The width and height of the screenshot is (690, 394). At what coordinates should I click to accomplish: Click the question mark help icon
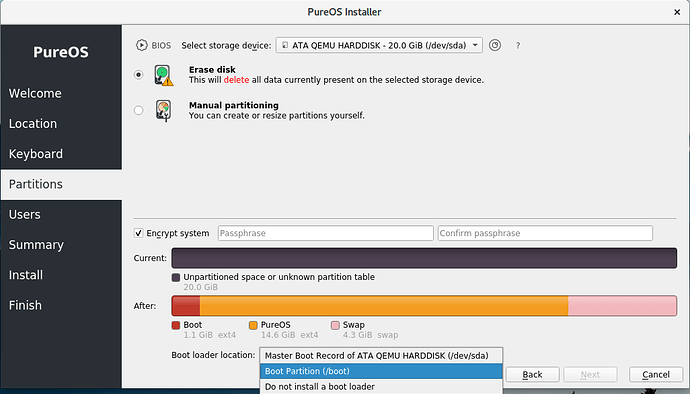click(518, 45)
